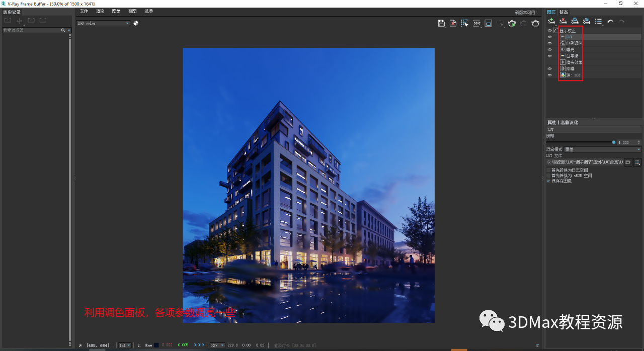Image resolution: width=644 pixels, height=351 pixels.
Task: Save the rendered image to disk
Action: coord(441,23)
